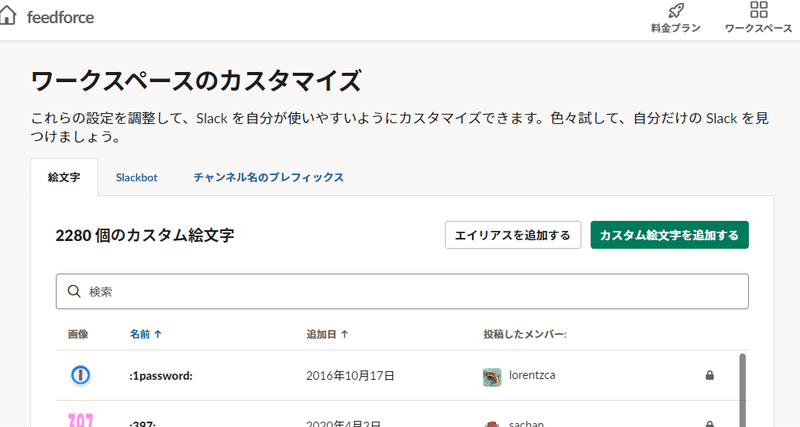Click 投稿したメンバー column header
This screenshot has height=427, width=800.
click(x=524, y=334)
